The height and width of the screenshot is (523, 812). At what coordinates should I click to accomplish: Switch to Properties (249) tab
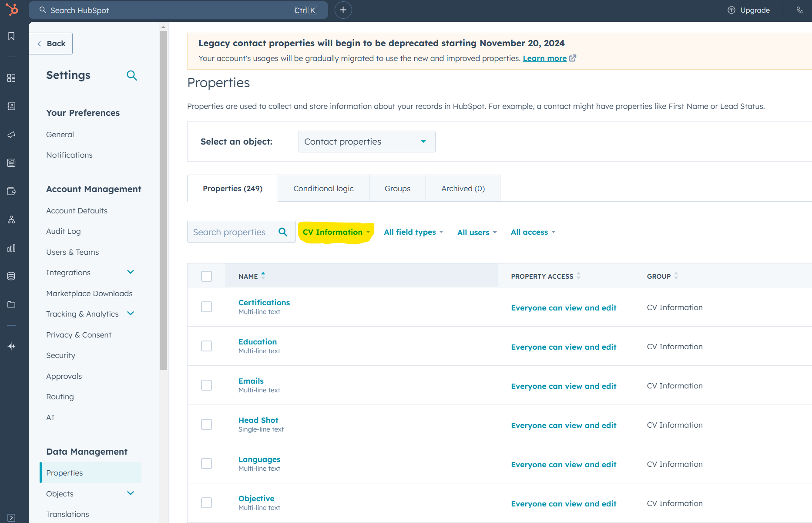click(232, 189)
